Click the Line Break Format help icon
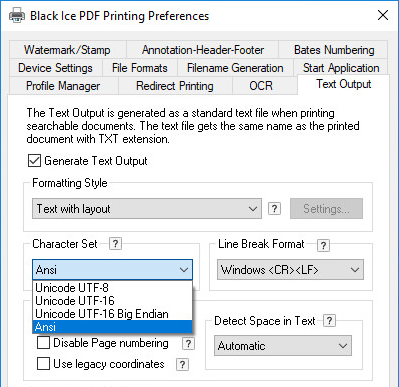399x387 pixels. coord(323,246)
